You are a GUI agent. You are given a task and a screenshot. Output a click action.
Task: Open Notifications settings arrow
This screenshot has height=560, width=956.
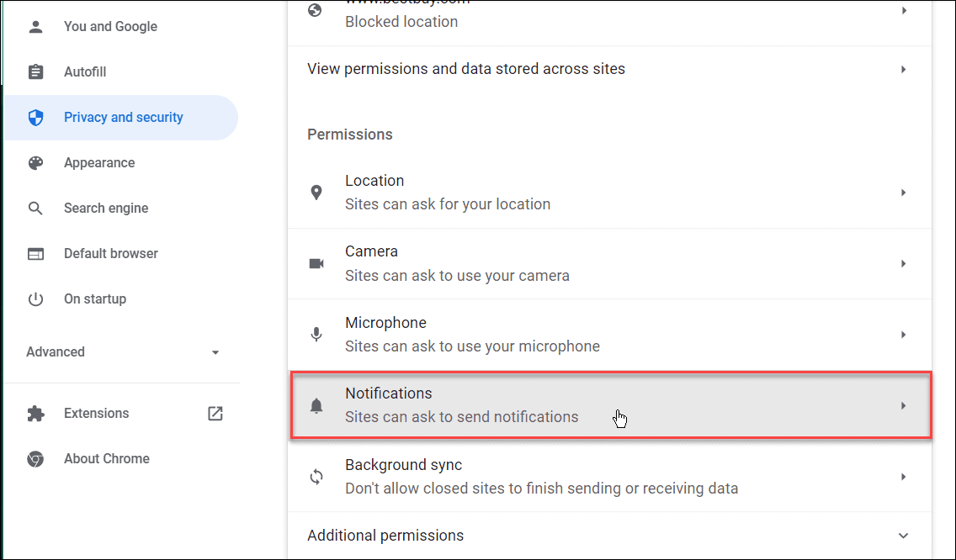coord(904,406)
